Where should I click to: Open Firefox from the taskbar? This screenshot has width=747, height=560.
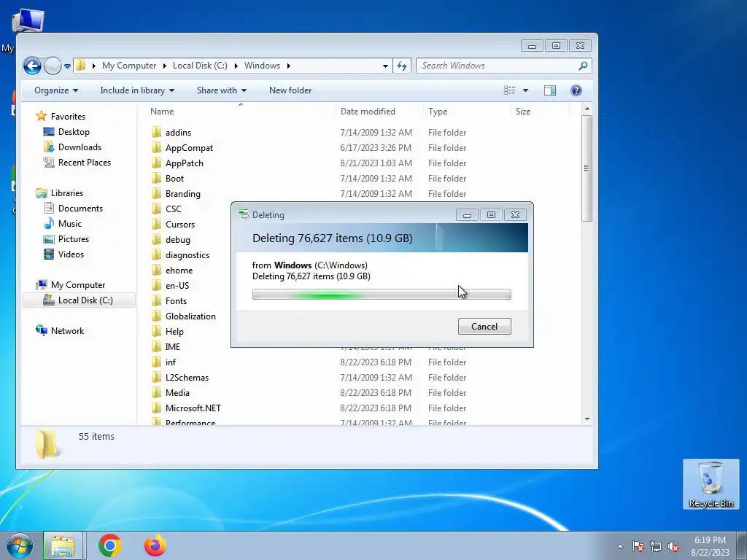click(155, 545)
